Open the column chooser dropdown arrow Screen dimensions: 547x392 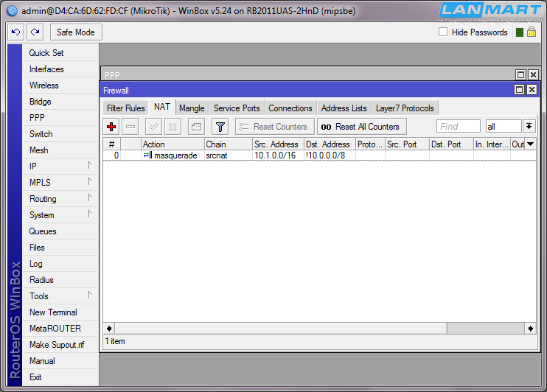tap(530, 144)
